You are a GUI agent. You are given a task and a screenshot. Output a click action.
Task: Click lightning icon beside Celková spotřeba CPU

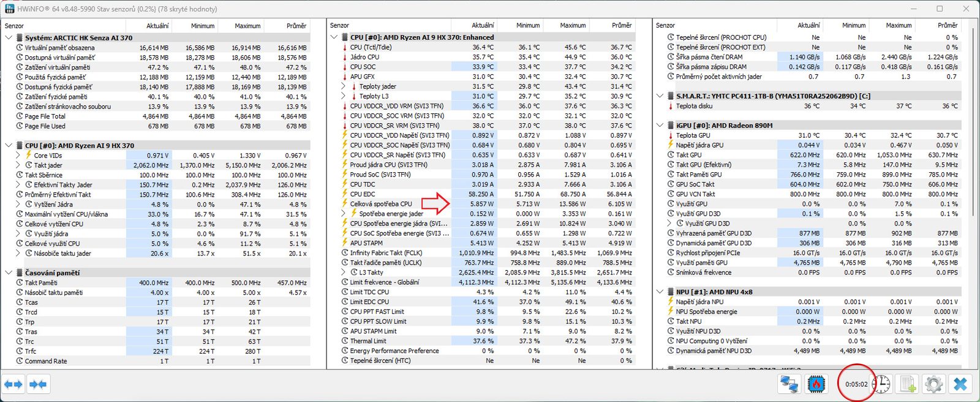(x=345, y=204)
